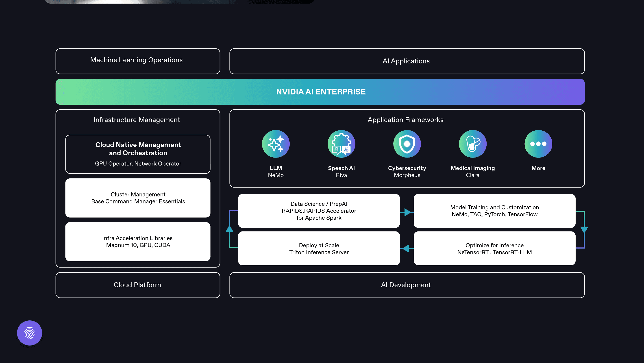
Task: Select the AI Applications box
Action: point(407,61)
